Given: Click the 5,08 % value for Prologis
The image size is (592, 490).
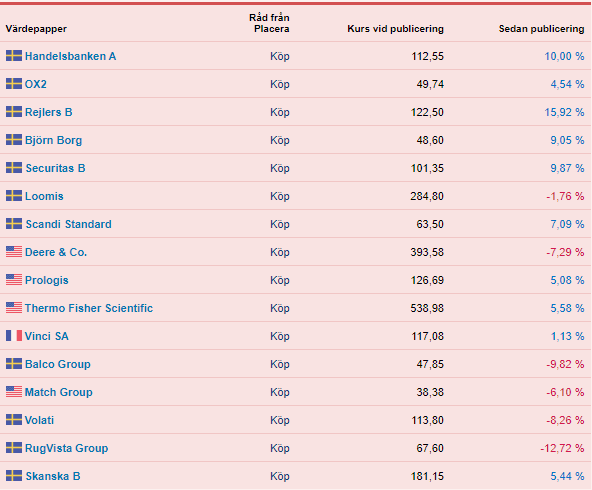Looking at the screenshot, I should point(567,280).
